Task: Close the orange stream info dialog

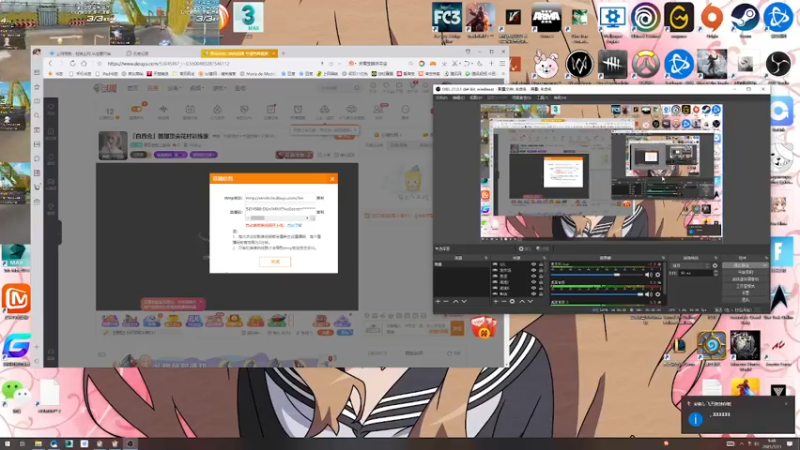Action: coord(332,179)
